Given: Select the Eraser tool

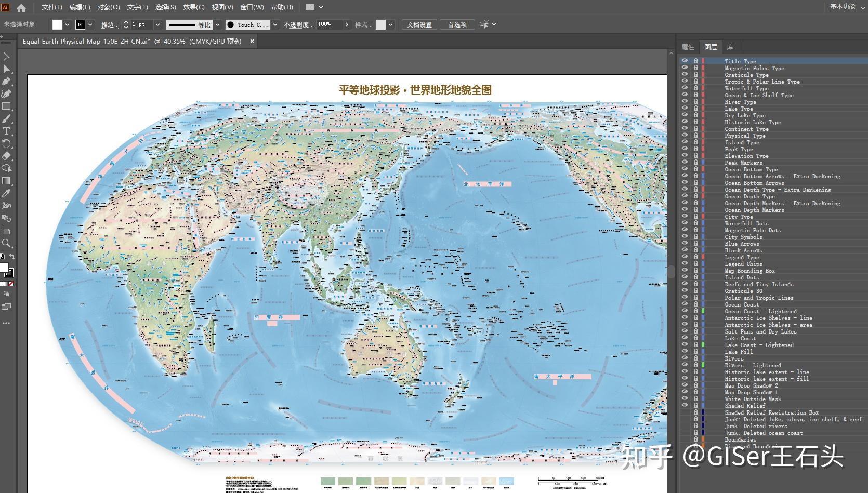Looking at the screenshot, I should 7,156.
